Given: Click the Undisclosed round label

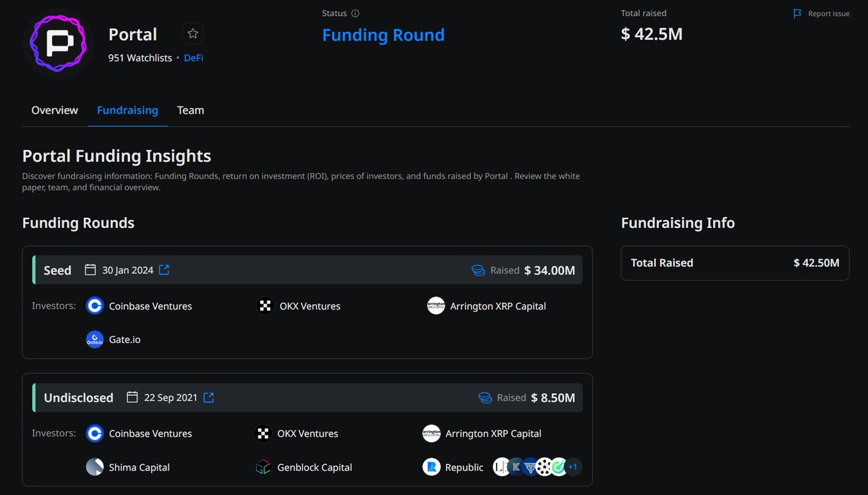Looking at the screenshot, I should point(79,397).
